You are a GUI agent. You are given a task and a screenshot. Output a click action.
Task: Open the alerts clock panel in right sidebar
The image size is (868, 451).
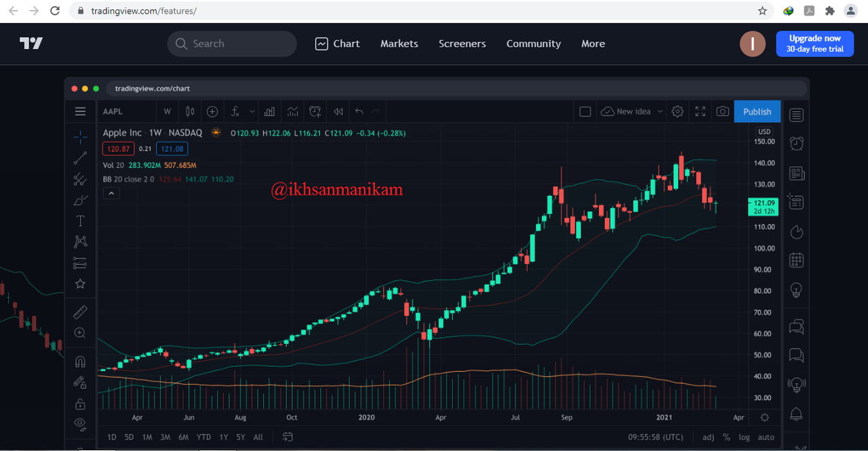click(x=796, y=143)
